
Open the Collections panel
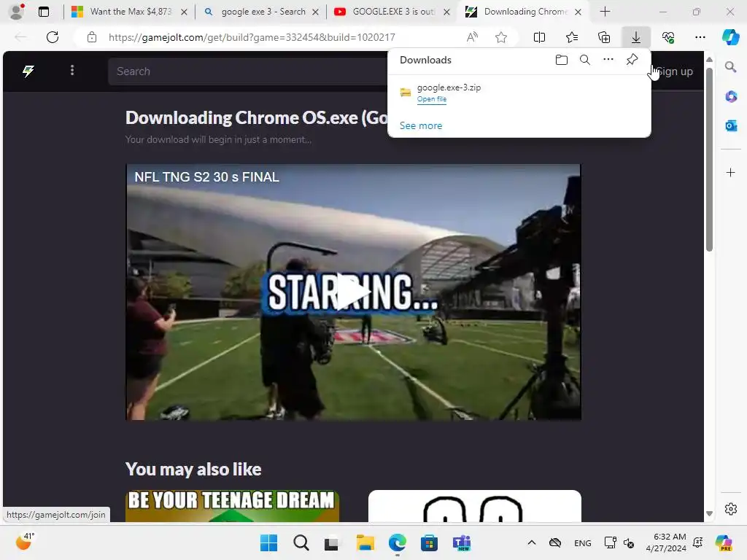click(603, 37)
